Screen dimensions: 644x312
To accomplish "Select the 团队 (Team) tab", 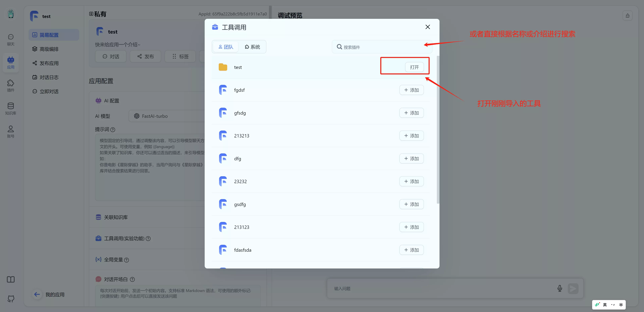I will point(226,47).
